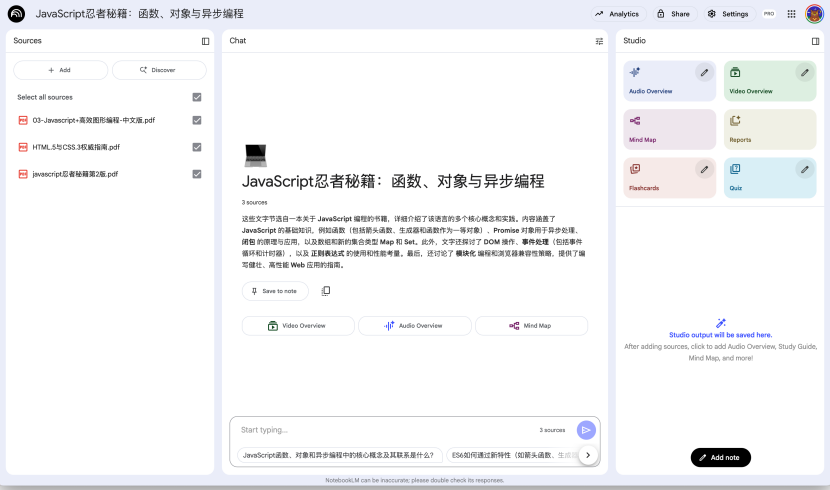Open the source 03-Javascript+高效图形编程-中文版.pdf
830x490 pixels.
point(94,121)
